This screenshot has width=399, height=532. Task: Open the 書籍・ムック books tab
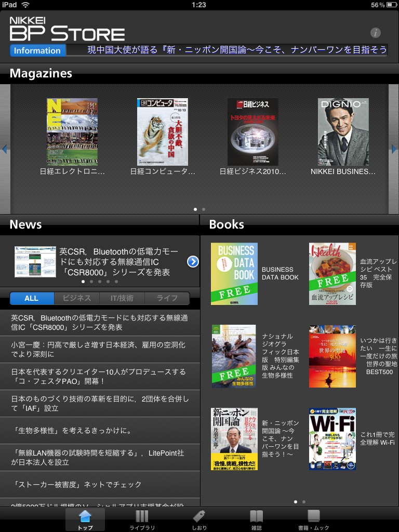click(x=313, y=520)
